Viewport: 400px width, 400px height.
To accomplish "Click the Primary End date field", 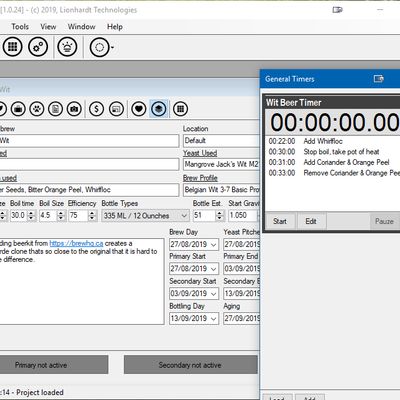I will [x=242, y=269].
